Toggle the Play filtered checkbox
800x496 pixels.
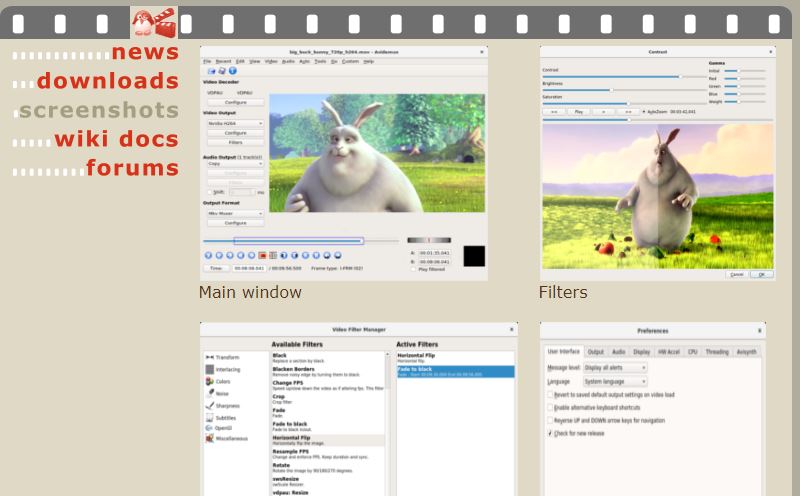click(x=414, y=269)
